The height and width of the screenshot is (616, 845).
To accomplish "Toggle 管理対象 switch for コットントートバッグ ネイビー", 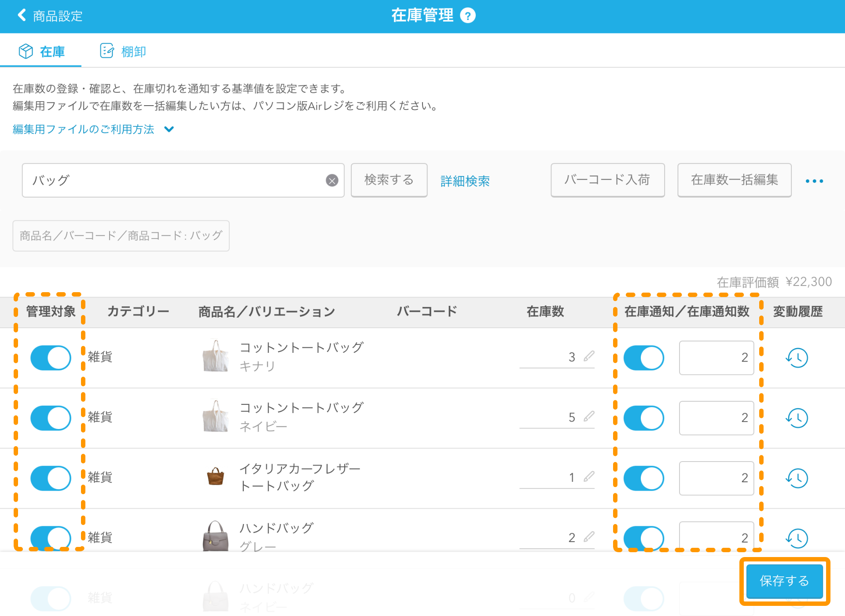I will tap(51, 418).
